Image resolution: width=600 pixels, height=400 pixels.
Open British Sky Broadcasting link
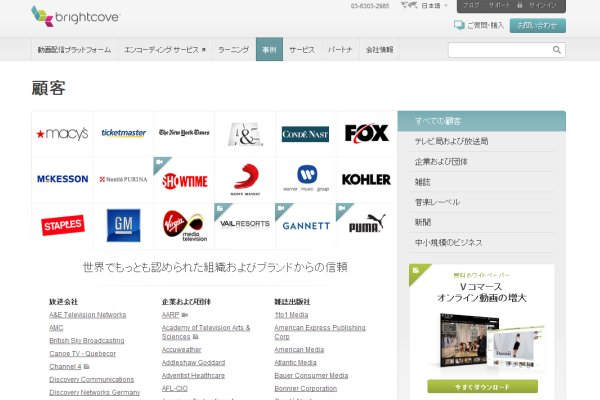tap(86, 341)
